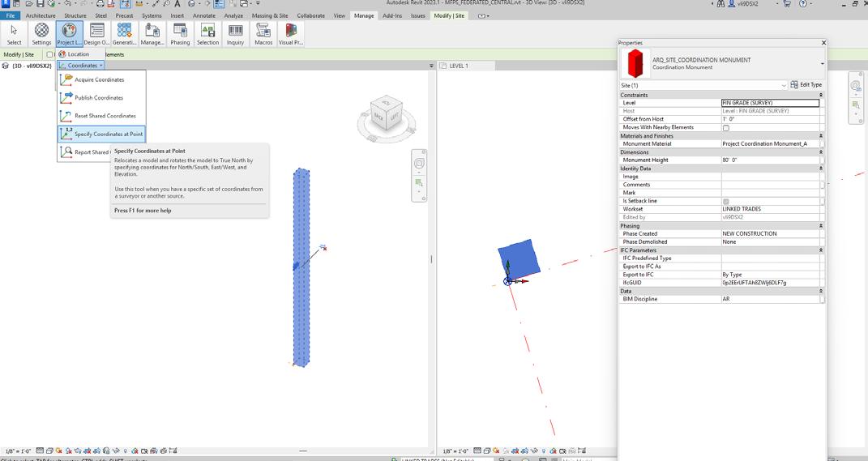Click the Print icon in quick access toolbar

[100, 4]
